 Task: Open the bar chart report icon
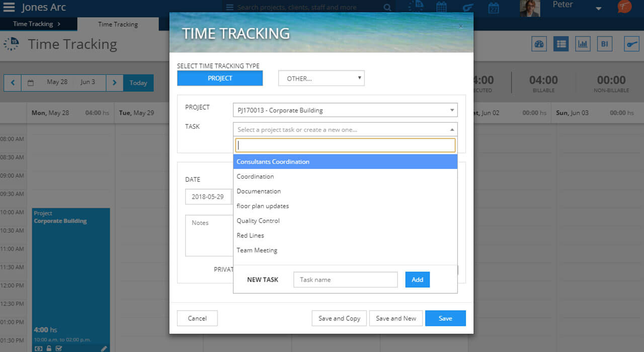click(583, 44)
